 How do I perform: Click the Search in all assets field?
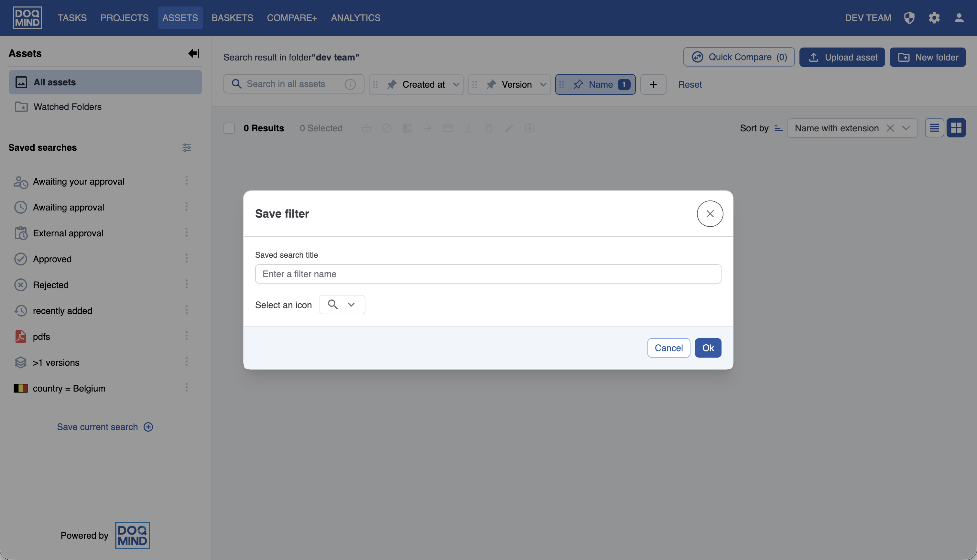294,84
